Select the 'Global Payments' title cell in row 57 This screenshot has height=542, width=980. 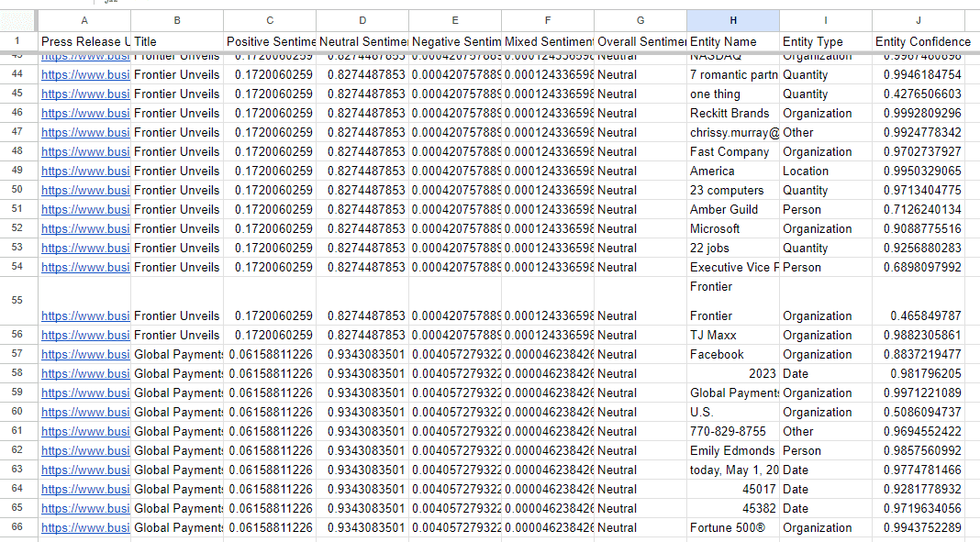tap(177, 355)
